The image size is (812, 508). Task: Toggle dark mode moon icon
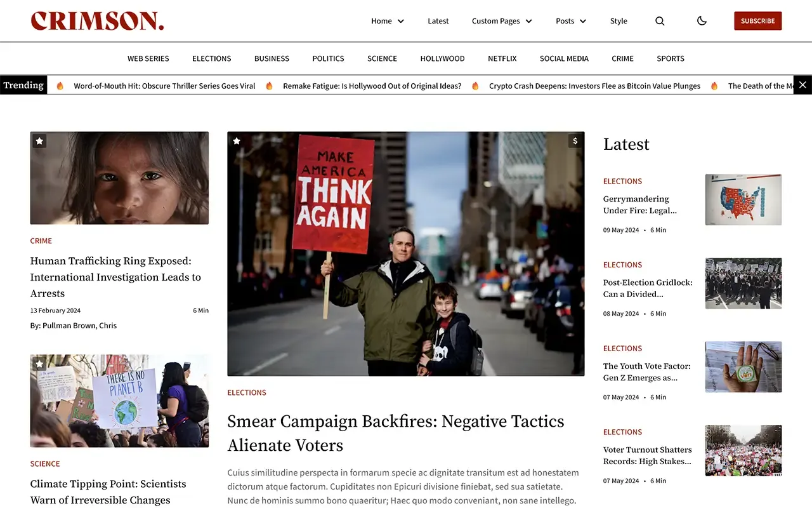(x=702, y=21)
